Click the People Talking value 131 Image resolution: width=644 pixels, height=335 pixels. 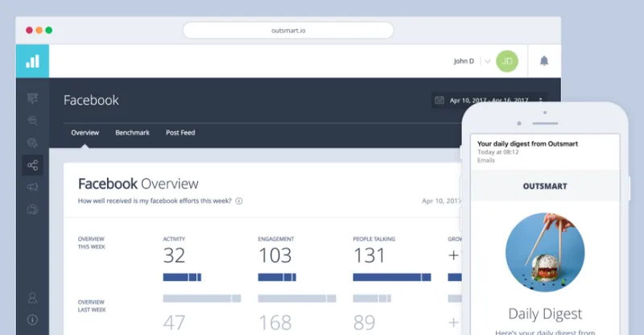point(369,255)
